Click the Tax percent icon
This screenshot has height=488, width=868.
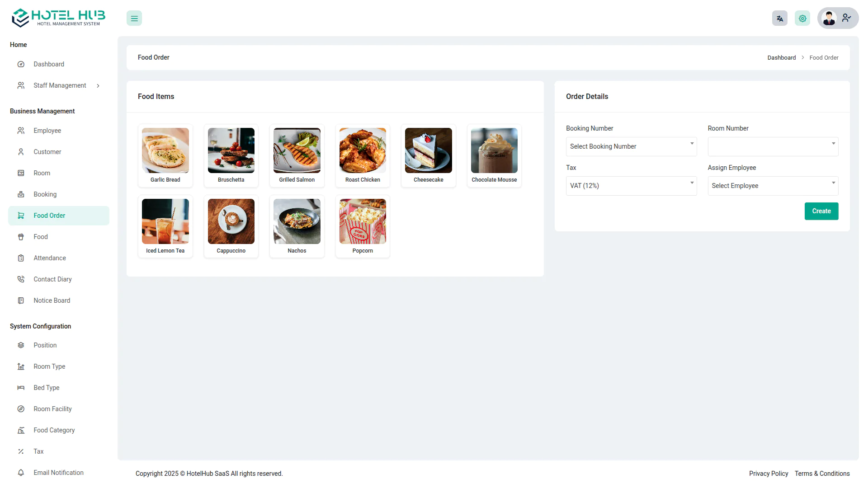click(x=21, y=451)
